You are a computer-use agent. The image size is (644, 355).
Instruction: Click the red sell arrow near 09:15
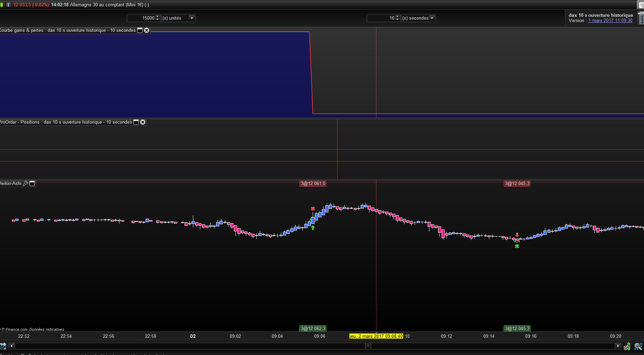click(x=517, y=235)
